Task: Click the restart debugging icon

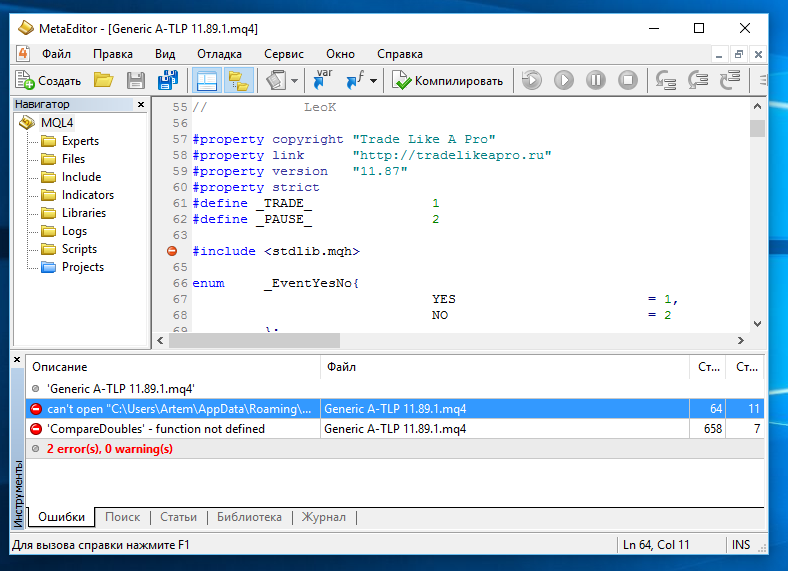Action: tap(532, 80)
